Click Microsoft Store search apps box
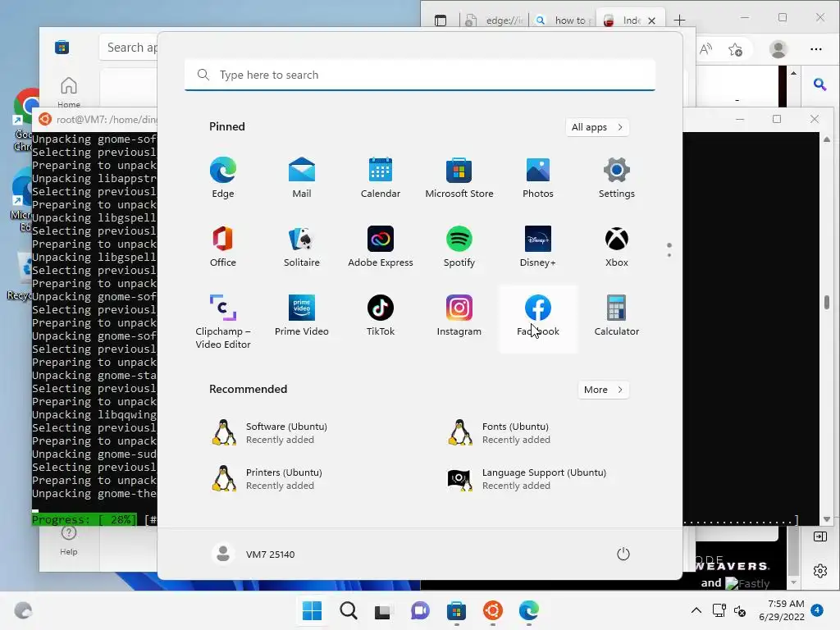Viewport: 840px width, 630px height. tap(129, 47)
